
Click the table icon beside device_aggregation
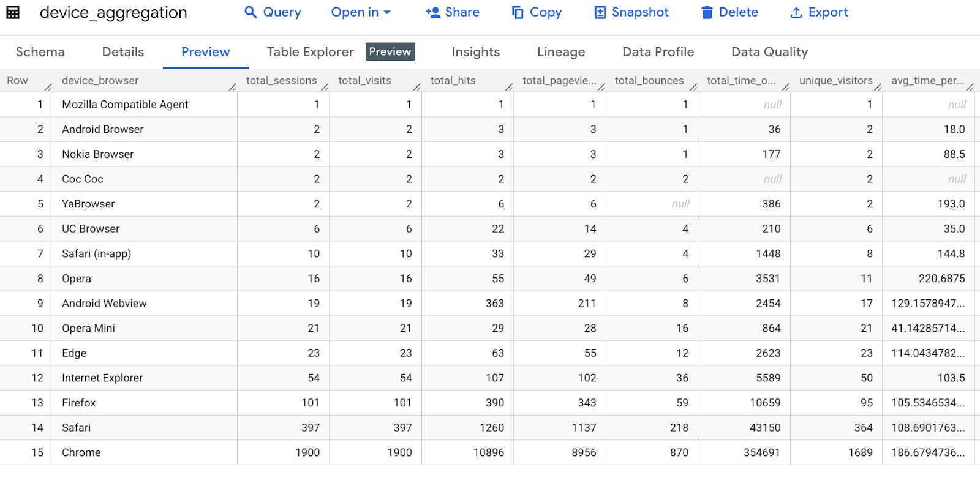click(x=13, y=12)
